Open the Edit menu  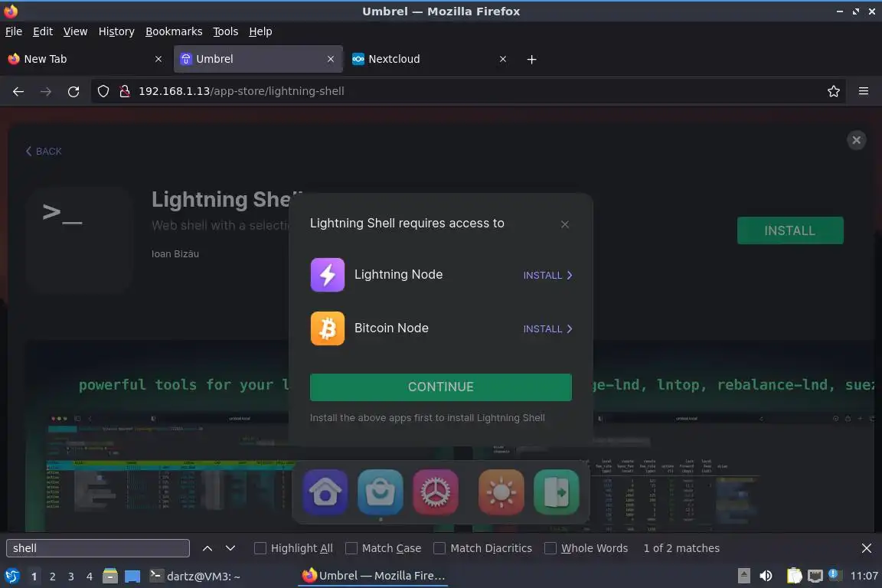pos(43,31)
